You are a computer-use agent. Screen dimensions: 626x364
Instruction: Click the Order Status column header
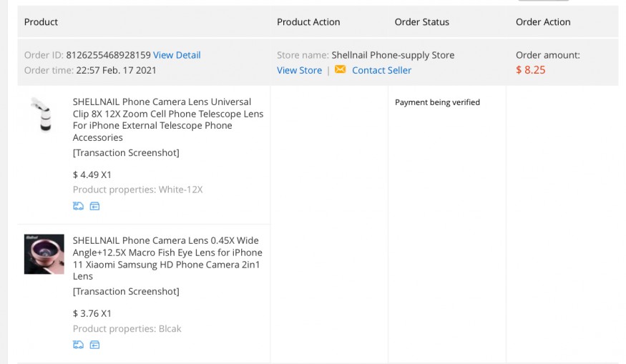[421, 22]
